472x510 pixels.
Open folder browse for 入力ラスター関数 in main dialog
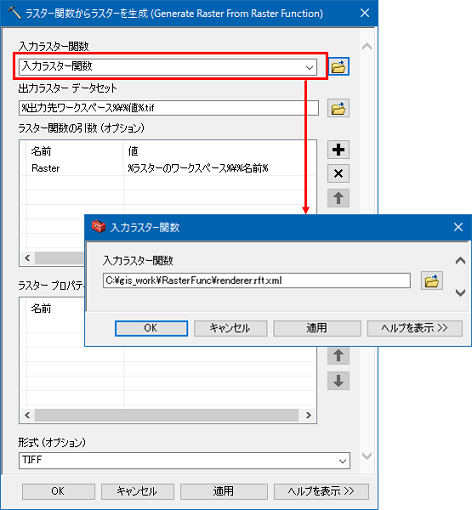pos(338,66)
